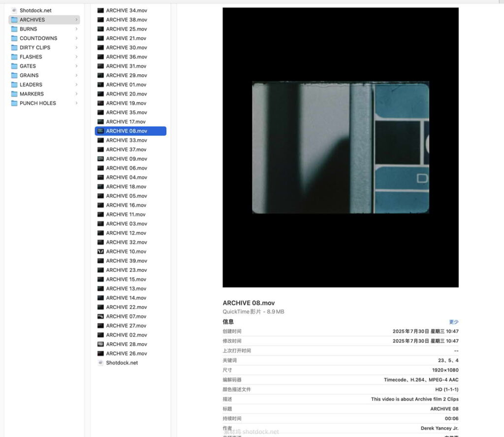Screen dimensions: 504x437
Task: Click the BURNS folder icon
Action: point(14,29)
